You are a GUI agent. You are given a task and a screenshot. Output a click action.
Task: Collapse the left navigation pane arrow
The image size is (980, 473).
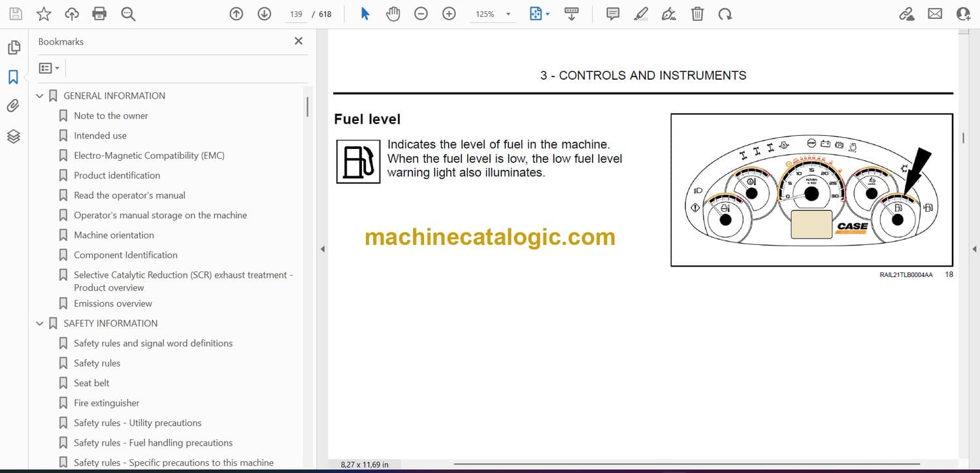(x=321, y=249)
